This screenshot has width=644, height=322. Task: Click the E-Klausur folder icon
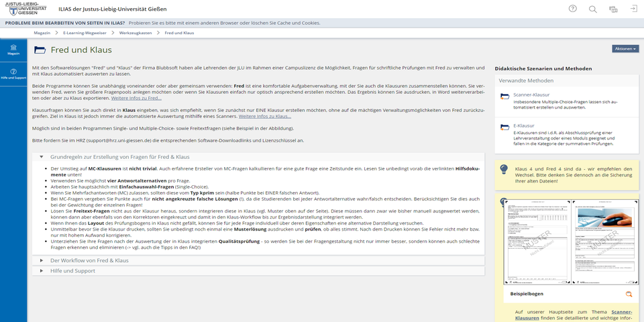(x=504, y=127)
